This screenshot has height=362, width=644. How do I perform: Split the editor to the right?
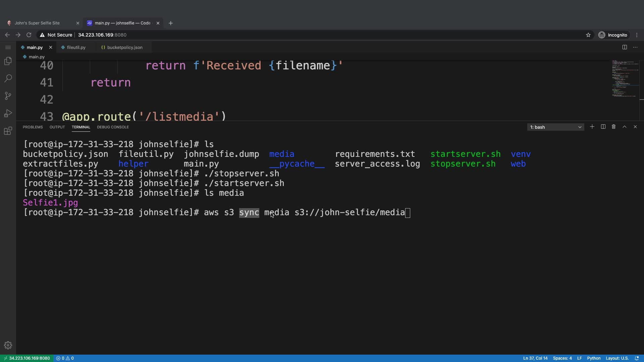tap(625, 47)
